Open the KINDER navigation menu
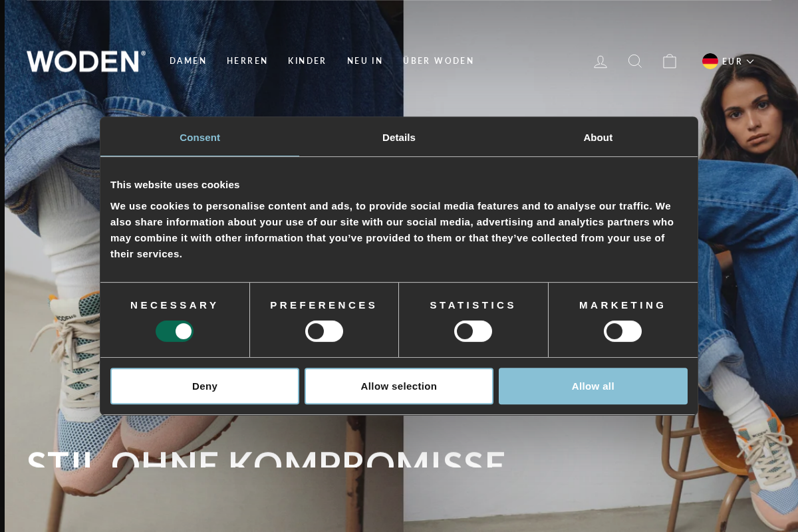Screen dimensions: 798x532 tap(307, 61)
